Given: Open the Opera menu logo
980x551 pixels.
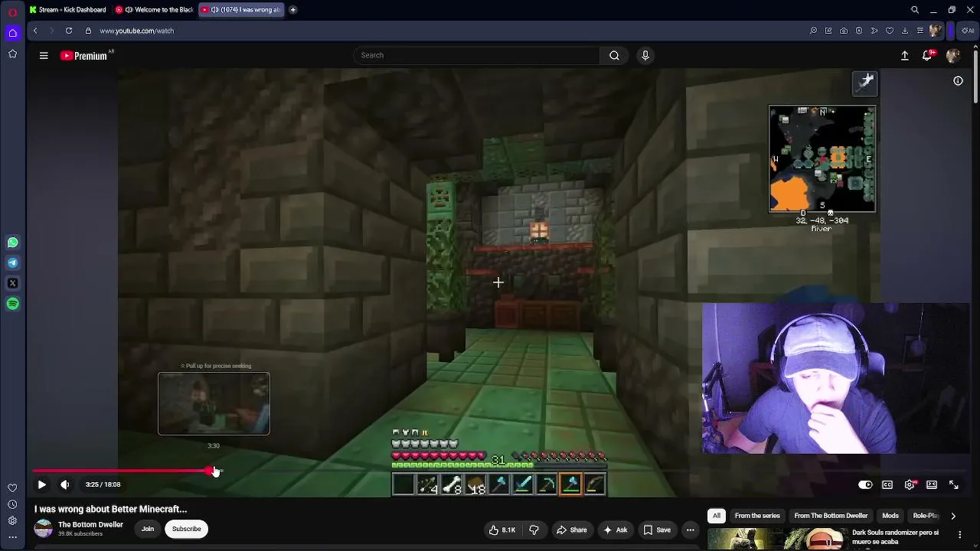Looking at the screenshot, I should (12, 11).
